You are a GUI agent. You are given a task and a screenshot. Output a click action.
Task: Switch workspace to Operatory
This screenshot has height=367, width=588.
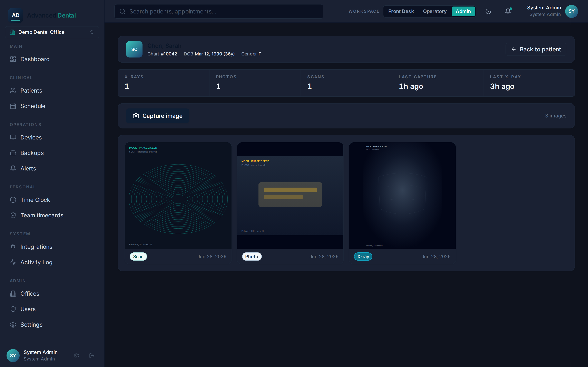point(435,11)
